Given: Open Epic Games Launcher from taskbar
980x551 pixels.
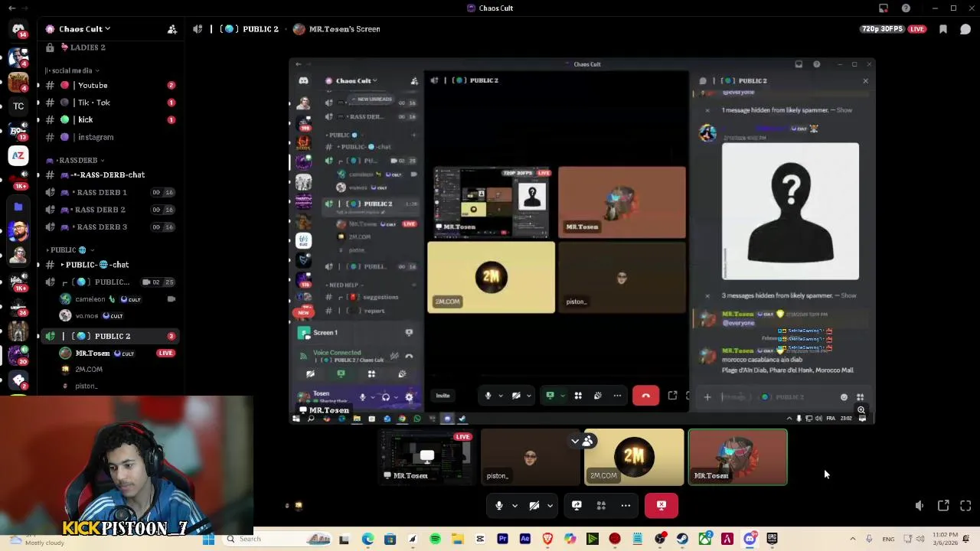Looking at the screenshot, I should coord(772,540).
